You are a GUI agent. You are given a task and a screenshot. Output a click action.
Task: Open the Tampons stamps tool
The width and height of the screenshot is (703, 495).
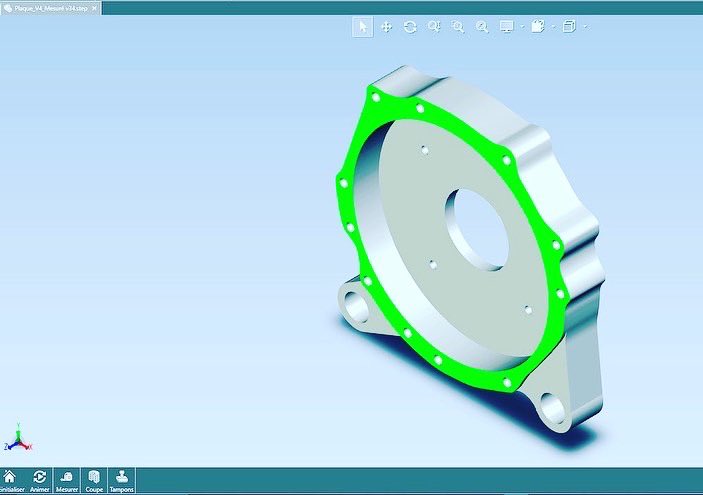122,481
